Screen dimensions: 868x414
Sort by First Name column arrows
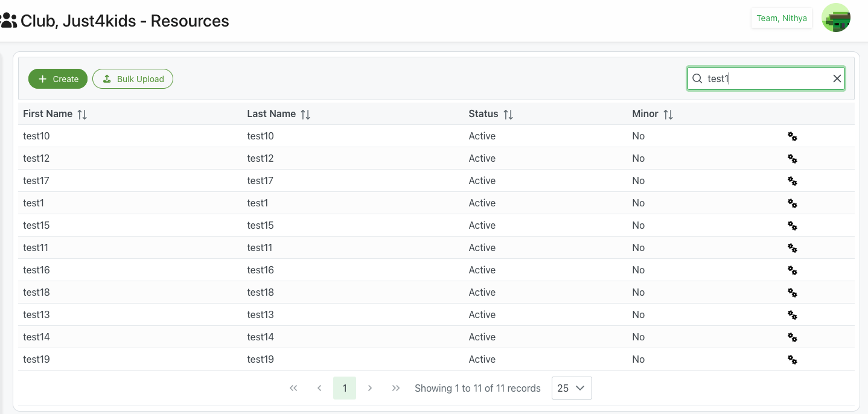(x=82, y=114)
